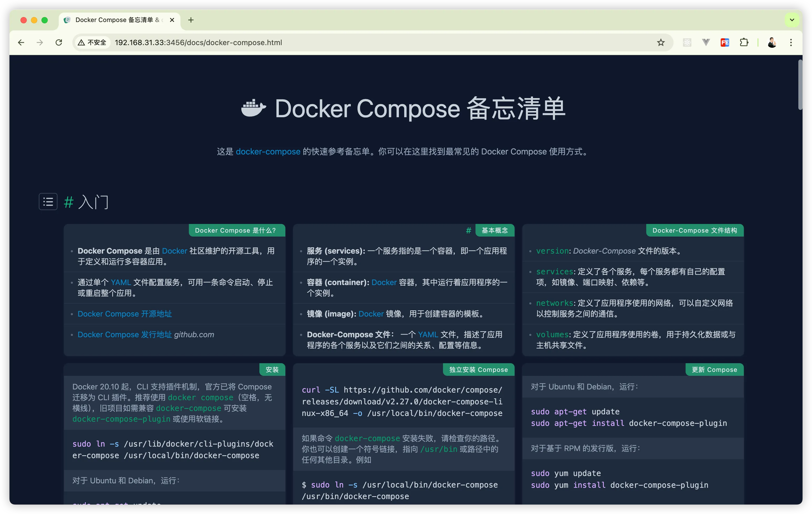Click the bold 容器 (container): term
The height and width of the screenshot is (514, 812).
coord(338,282)
